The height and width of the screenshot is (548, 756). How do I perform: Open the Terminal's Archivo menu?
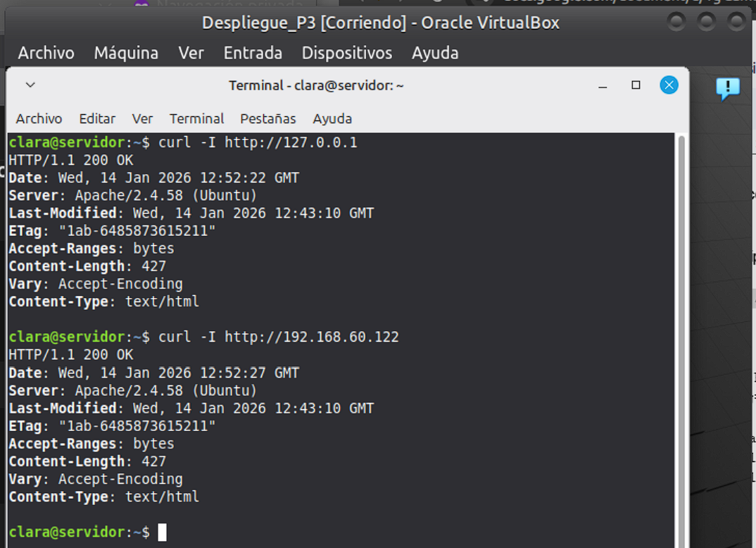coord(39,118)
